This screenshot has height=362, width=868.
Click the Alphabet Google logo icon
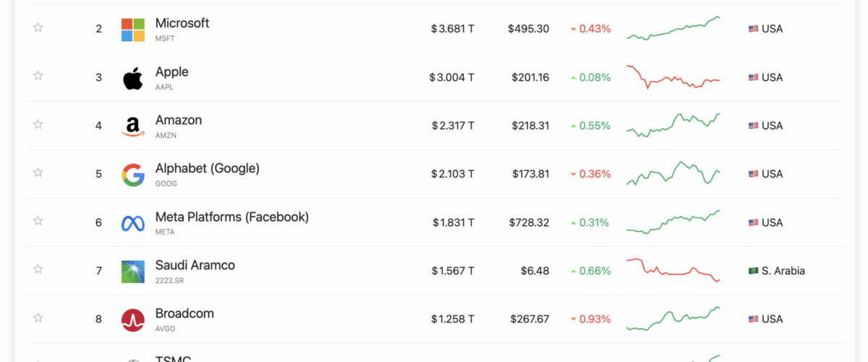pyautogui.click(x=133, y=174)
